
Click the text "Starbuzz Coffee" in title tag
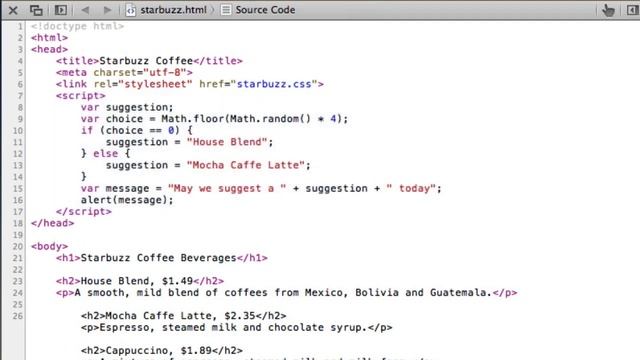146,61
